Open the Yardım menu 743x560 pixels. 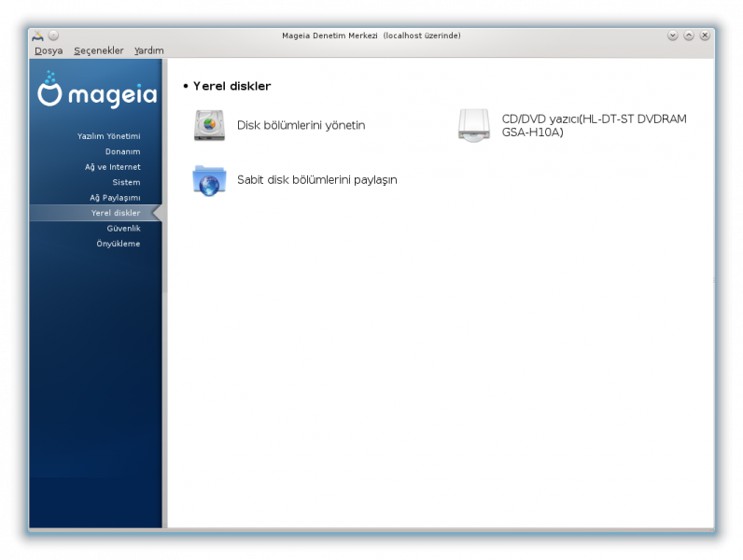pyautogui.click(x=148, y=50)
